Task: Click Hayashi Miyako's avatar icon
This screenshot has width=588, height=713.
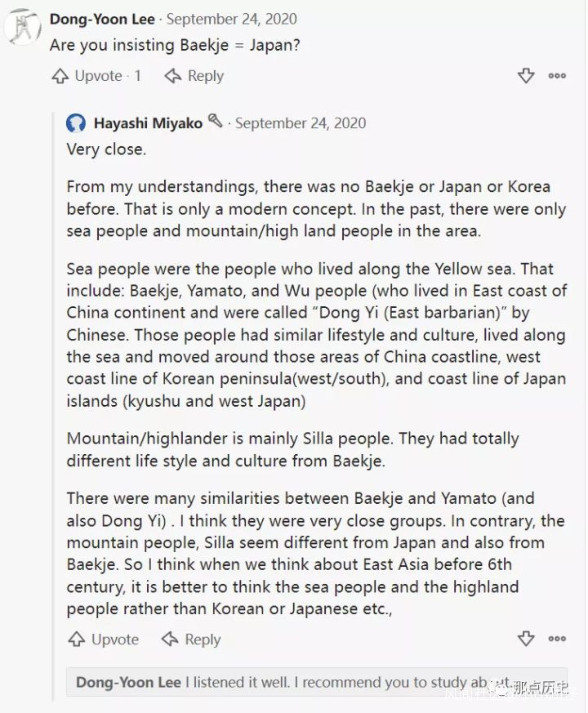Action: tap(76, 123)
